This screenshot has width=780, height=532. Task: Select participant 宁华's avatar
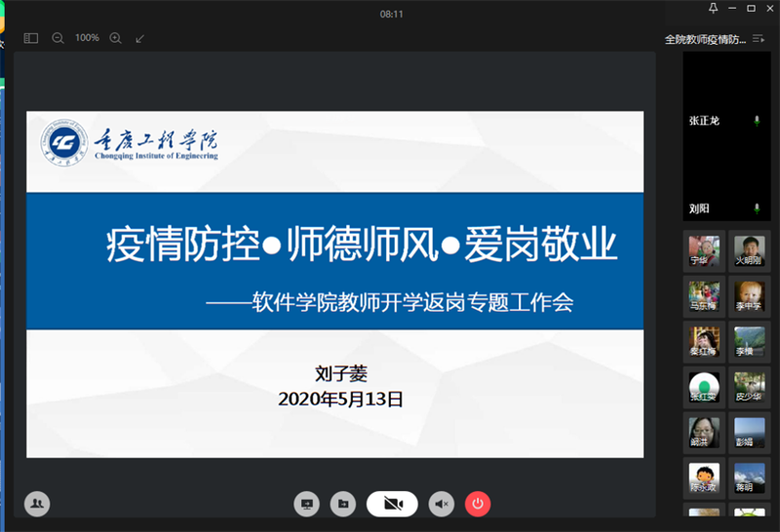(x=704, y=248)
